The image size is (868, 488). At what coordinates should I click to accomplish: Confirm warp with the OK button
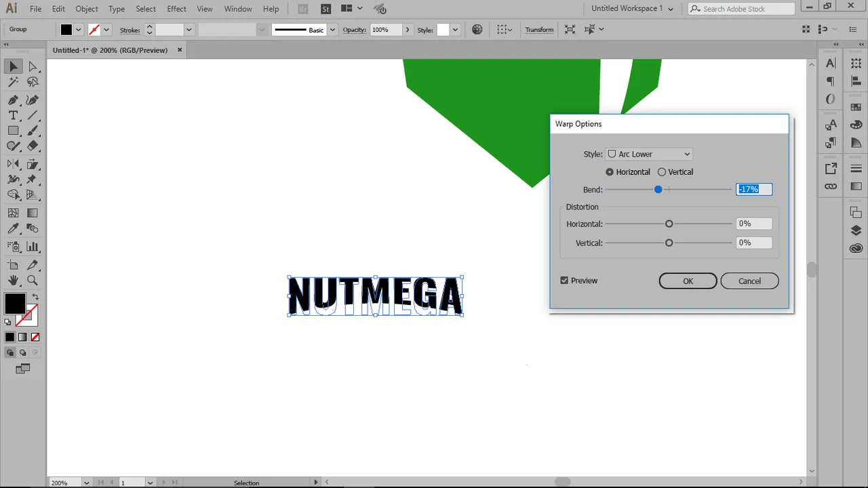(x=688, y=281)
